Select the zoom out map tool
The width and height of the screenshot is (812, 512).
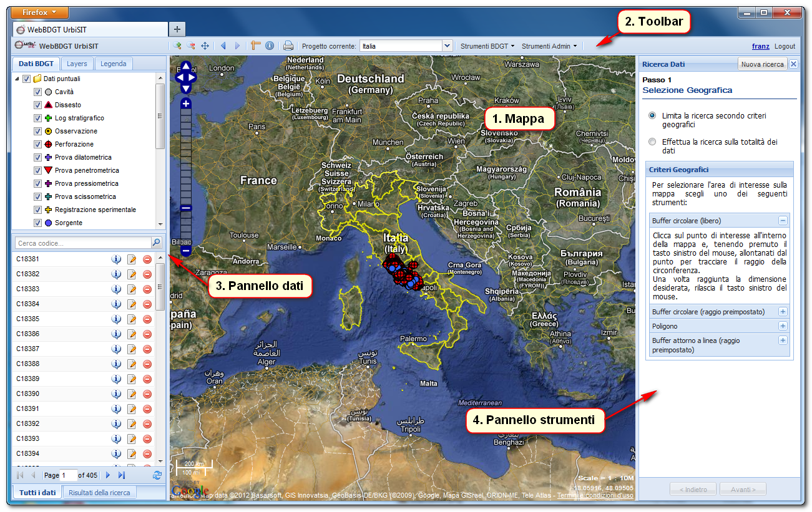pos(191,46)
